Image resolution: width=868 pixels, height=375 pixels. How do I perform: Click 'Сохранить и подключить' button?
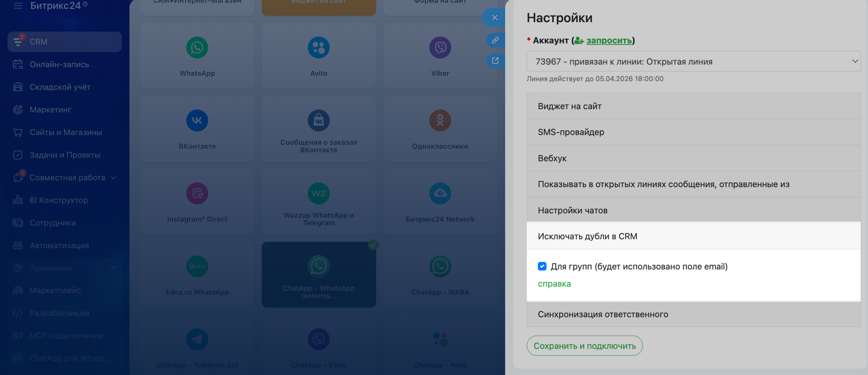pos(584,346)
